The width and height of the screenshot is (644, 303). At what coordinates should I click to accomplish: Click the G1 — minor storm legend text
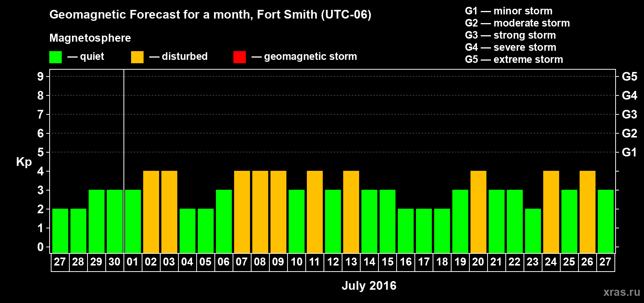click(508, 11)
